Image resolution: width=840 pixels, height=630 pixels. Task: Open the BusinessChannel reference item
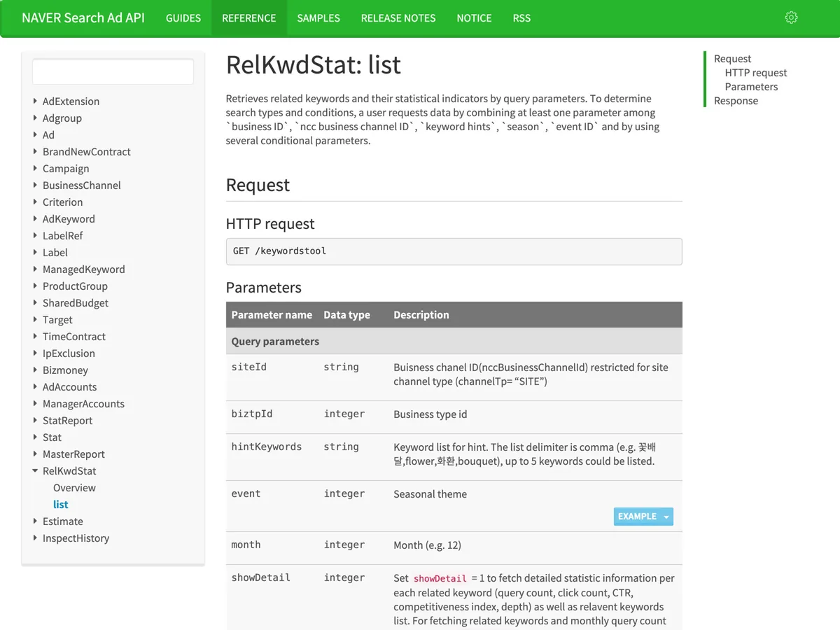point(82,185)
